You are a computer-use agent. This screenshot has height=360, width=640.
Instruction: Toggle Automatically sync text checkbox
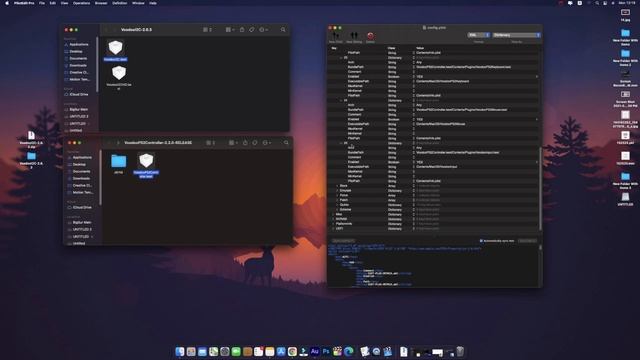point(481,241)
